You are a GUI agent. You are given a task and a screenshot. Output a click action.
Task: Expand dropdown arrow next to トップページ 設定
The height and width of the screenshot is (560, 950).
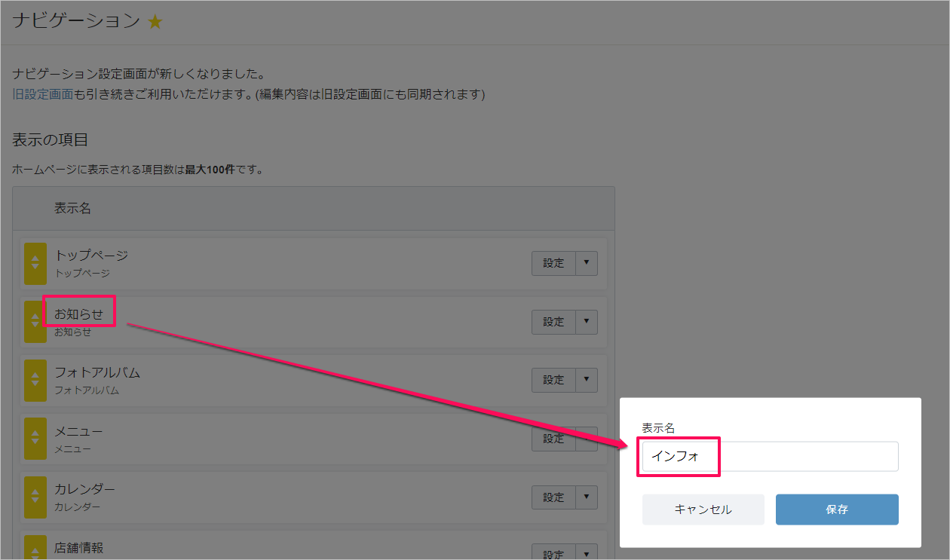(x=587, y=263)
